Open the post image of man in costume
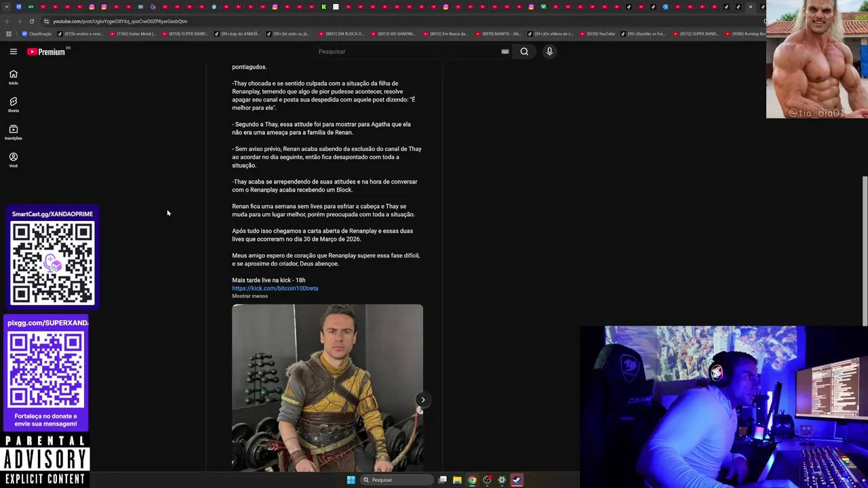 pos(327,388)
